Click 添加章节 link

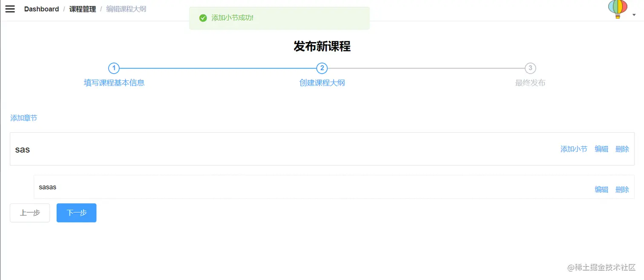(24, 118)
